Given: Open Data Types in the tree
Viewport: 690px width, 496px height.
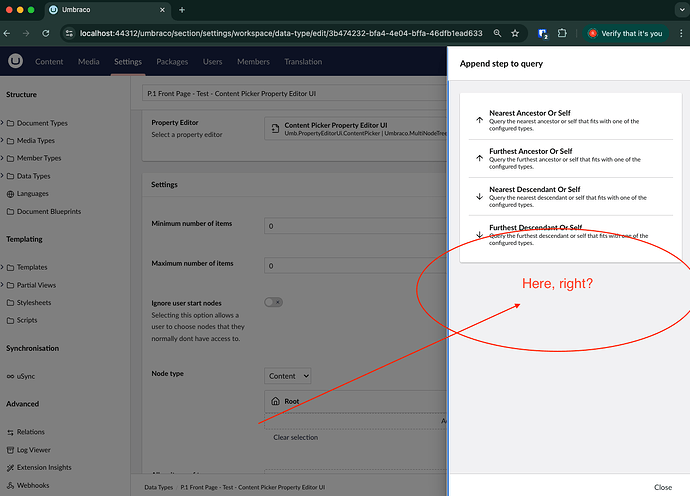Looking at the screenshot, I should 33,176.
